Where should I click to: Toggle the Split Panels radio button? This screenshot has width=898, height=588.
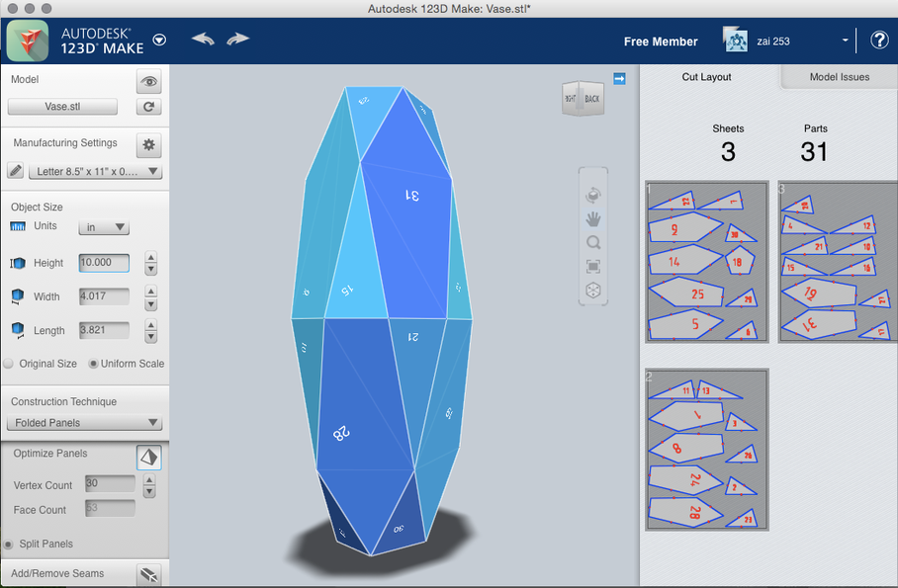point(9,544)
